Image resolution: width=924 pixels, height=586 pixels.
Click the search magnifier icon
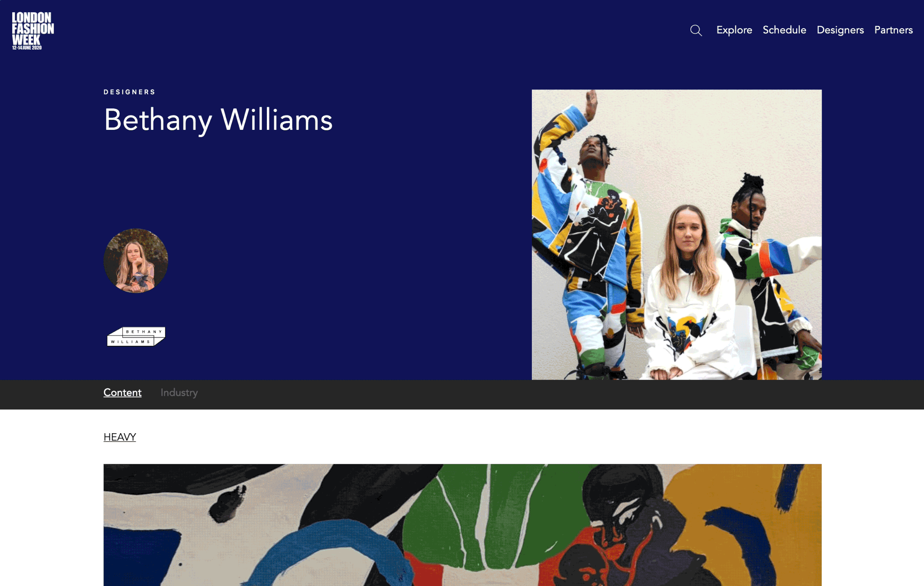tap(696, 30)
